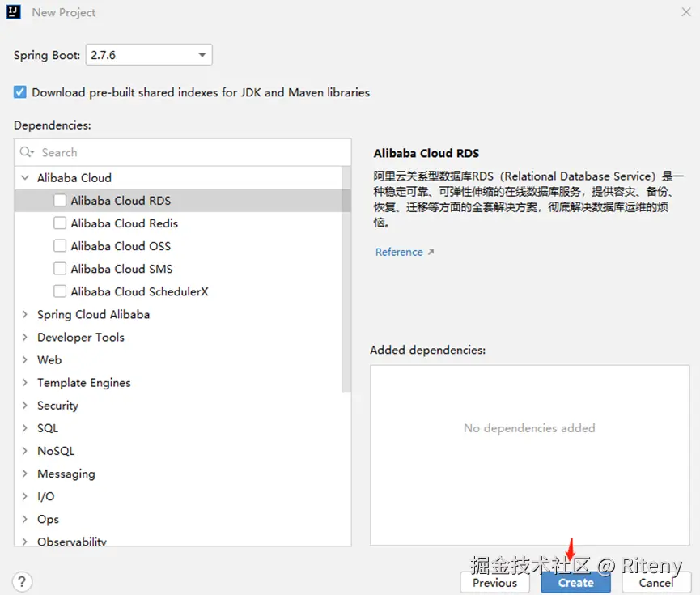The height and width of the screenshot is (595, 700).
Task: Click the Create button
Action: (575, 583)
